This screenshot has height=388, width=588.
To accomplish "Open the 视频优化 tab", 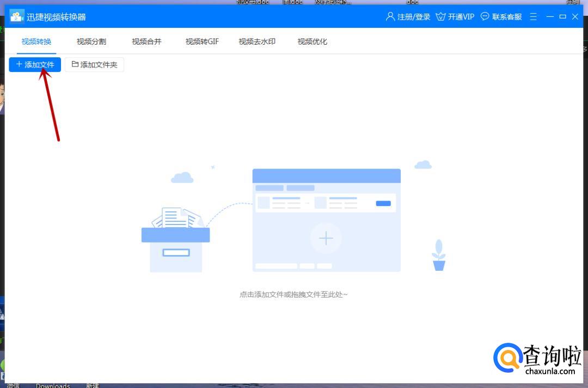I will pos(313,41).
